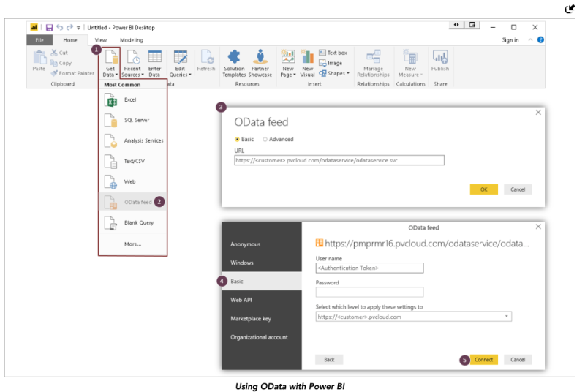Open Solution Templates
This screenshot has height=392, width=585.
(x=234, y=64)
